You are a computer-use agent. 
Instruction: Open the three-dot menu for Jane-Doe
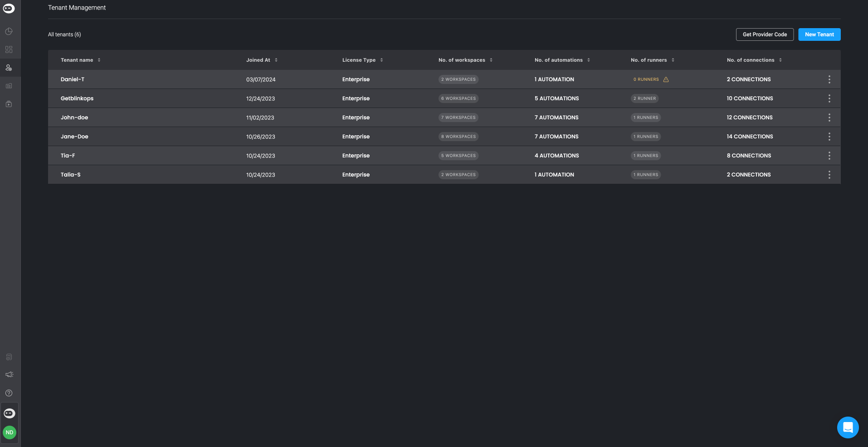[829, 137]
